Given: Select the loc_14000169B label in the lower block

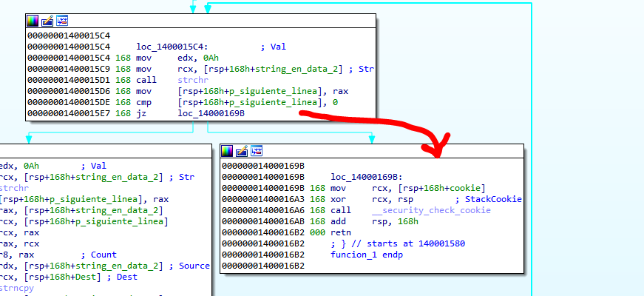Looking at the screenshot, I should pos(365,178).
